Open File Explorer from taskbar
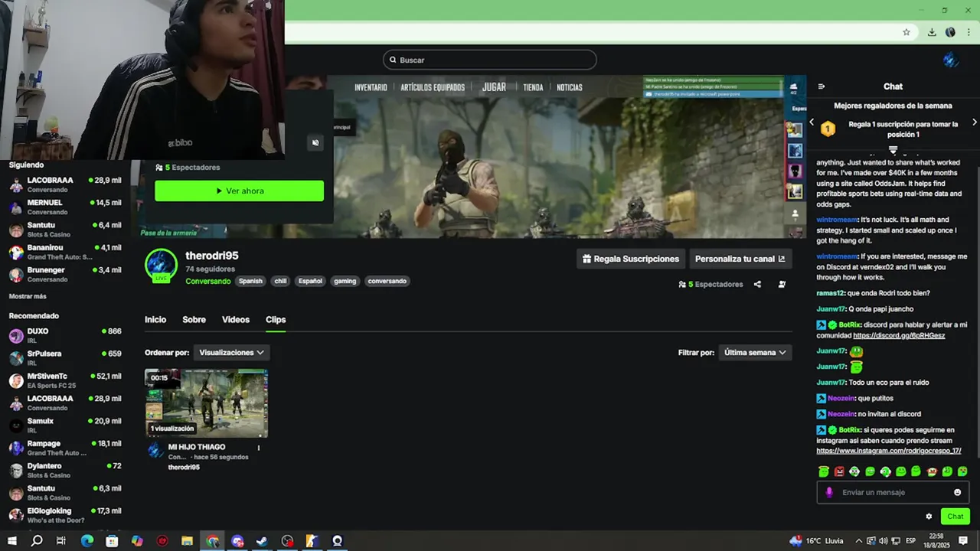The width and height of the screenshot is (980, 551). pyautogui.click(x=187, y=541)
